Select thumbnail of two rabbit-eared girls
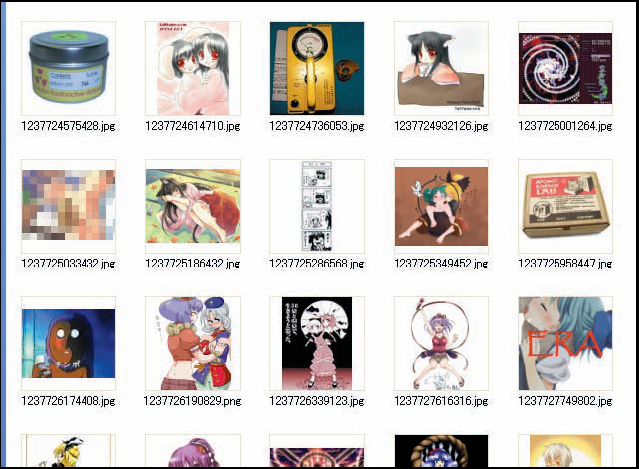Image resolution: width=639 pixels, height=469 pixels. point(193,68)
